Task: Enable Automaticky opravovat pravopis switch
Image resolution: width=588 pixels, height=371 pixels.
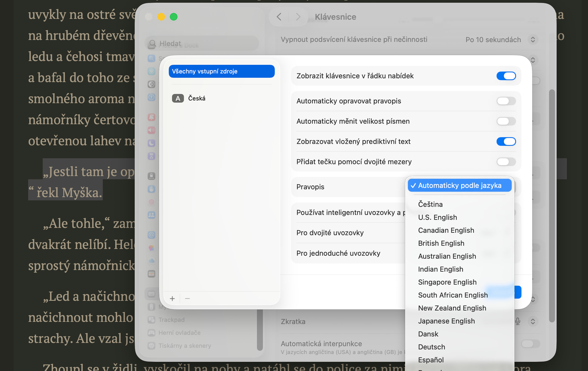Action: pyautogui.click(x=506, y=101)
